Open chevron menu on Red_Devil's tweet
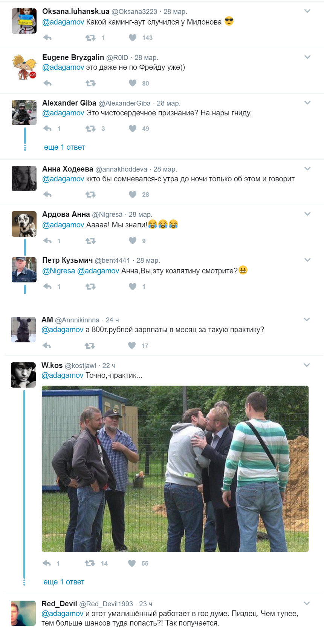The height and width of the screenshot is (644, 324). 307,603
